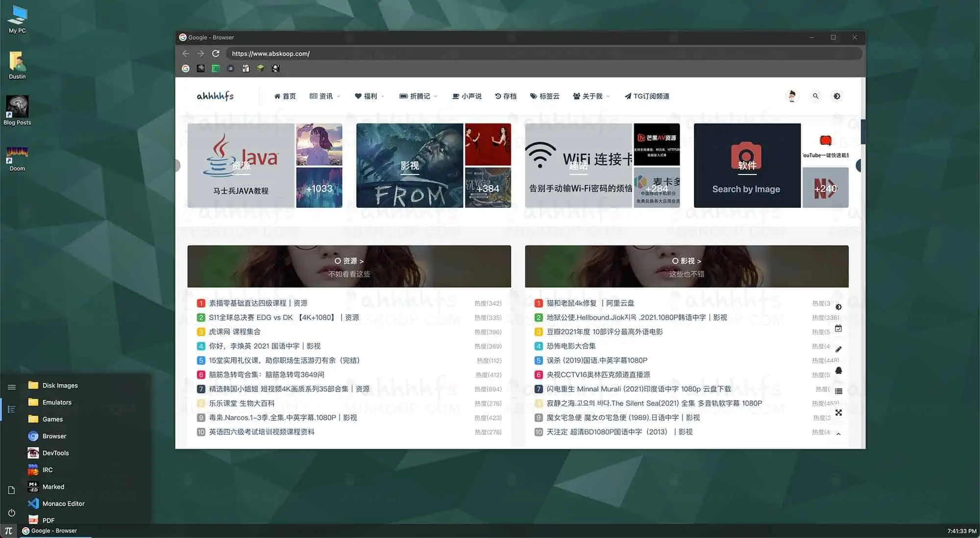Click the calendar check-in icon on the right

coord(839,329)
